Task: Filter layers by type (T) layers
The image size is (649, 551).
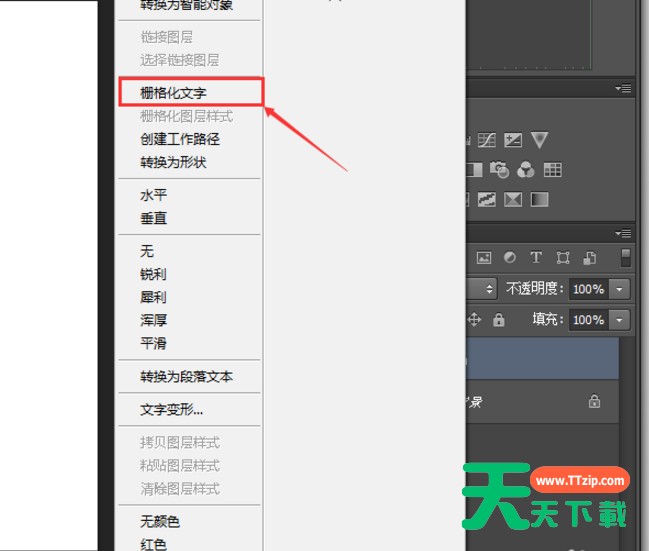Action: click(536, 258)
